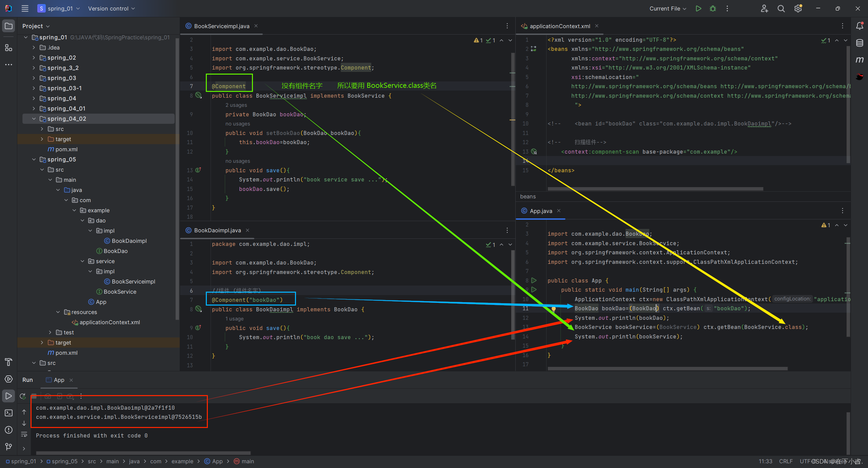The width and height of the screenshot is (868, 468).
Task: Expand the spring_04_01 project node
Action: 34,109
